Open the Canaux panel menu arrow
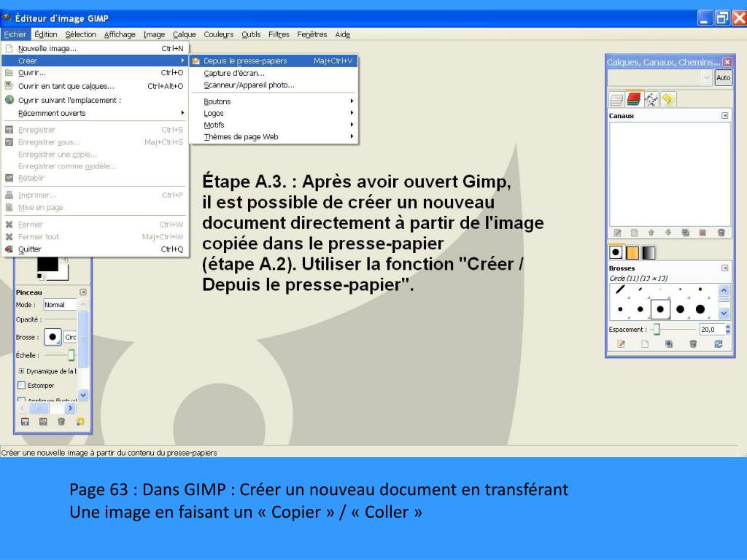 pyautogui.click(x=724, y=116)
